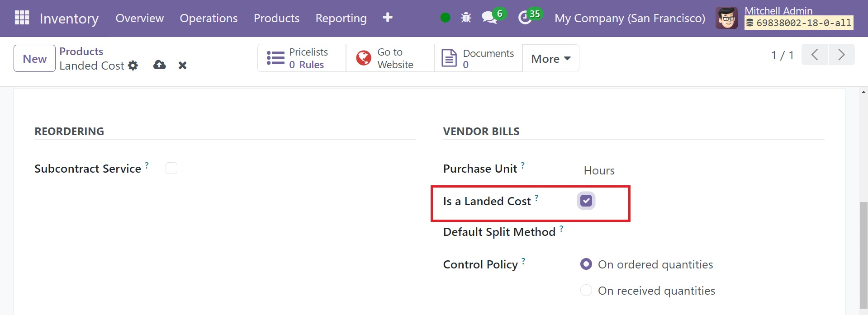The height and width of the screenshot is (315, 868).
Task: Show help tooltip for Is a Landed Cost
Action: pos(536,198)
